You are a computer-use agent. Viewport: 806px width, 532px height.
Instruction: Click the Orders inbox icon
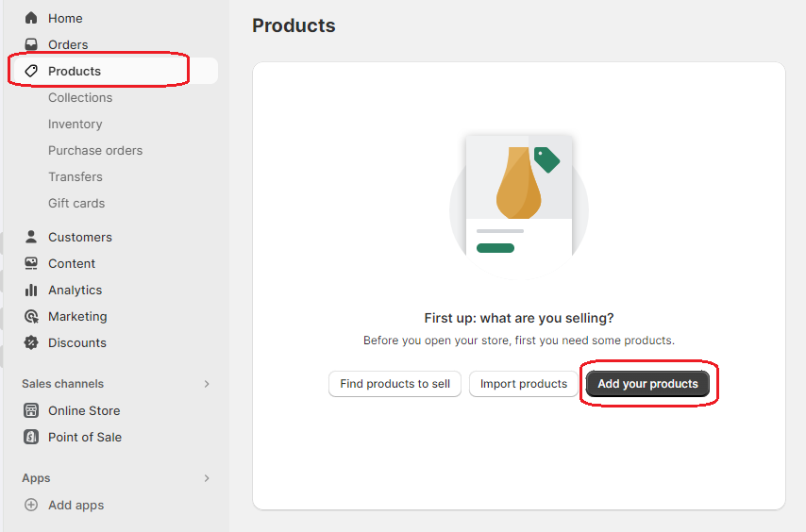coord(31,44)
